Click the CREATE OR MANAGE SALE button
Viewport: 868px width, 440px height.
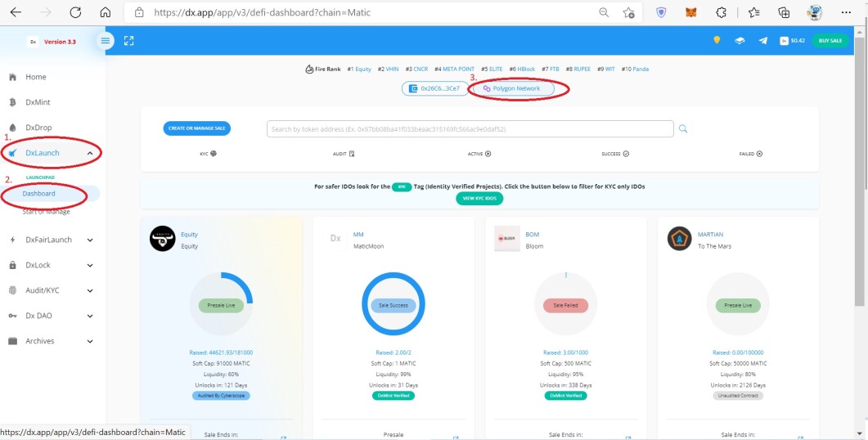196,128
